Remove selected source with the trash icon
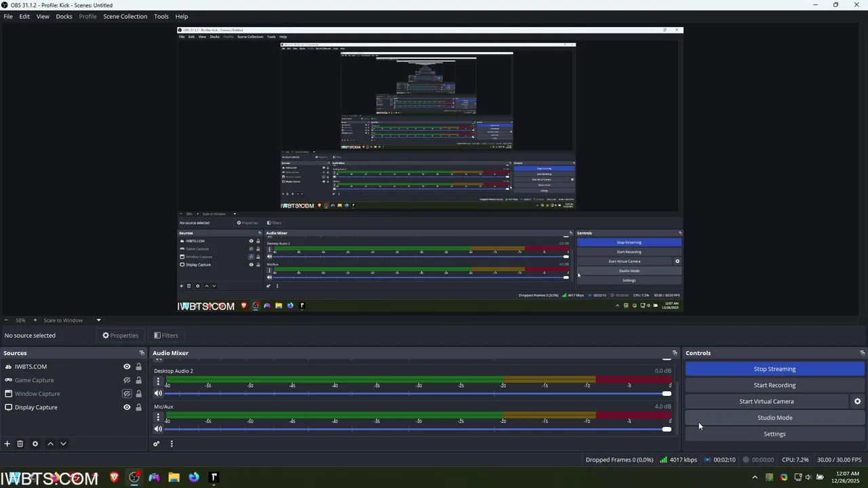The width and height of the screenshot is (868, 488). 20,444
